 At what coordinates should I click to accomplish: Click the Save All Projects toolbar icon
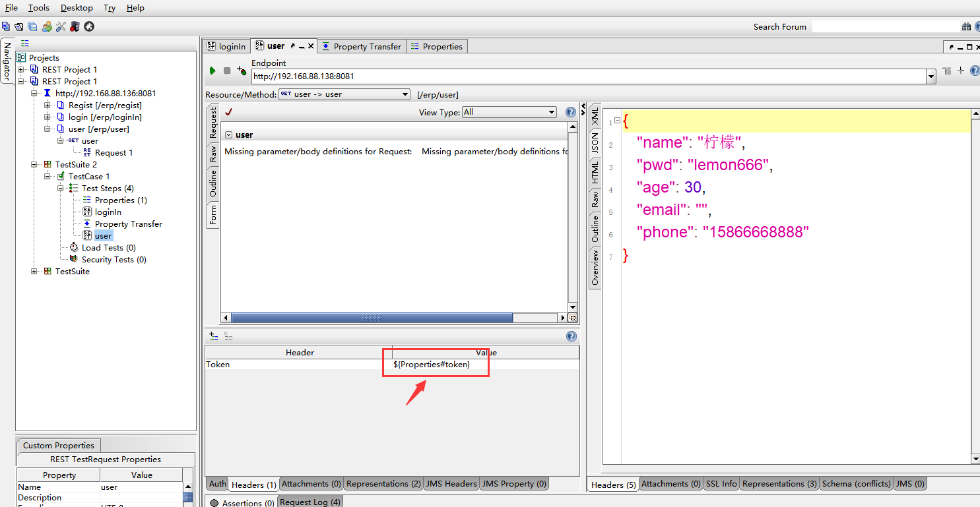tap(32, 26)
